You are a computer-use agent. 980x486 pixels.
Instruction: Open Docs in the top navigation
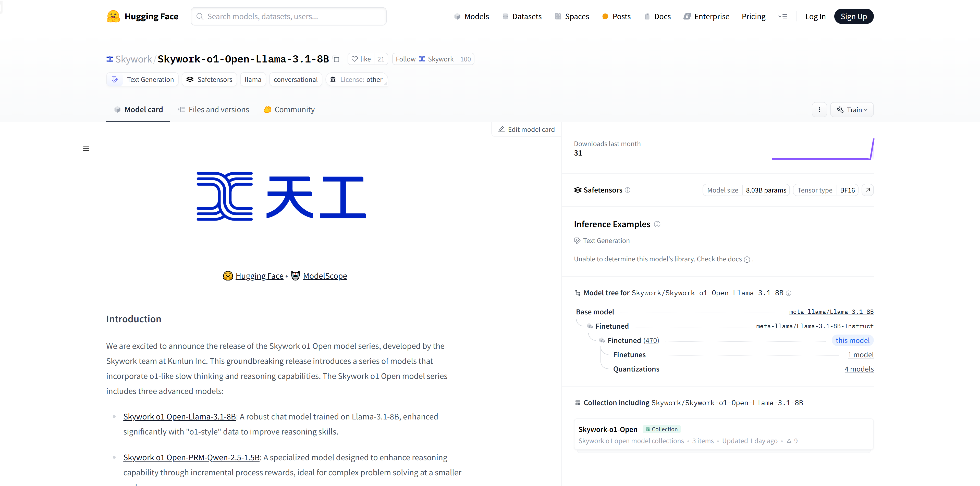[x=657, y=16]
